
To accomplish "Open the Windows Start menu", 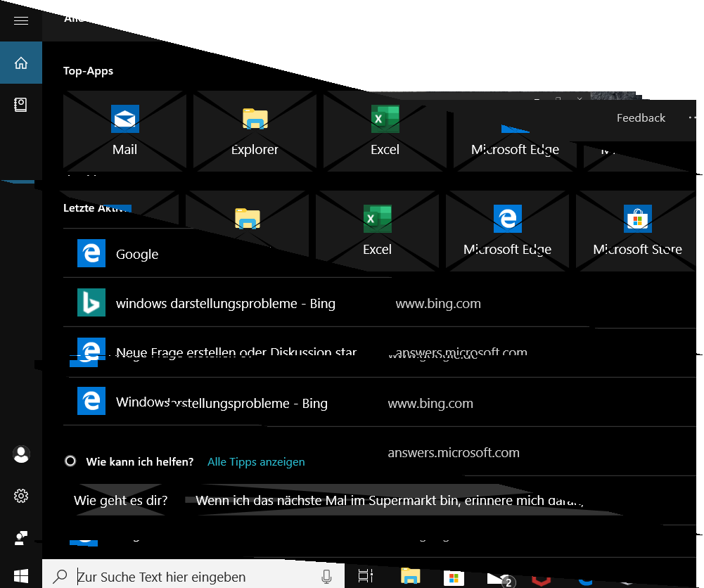I will pyautogui.click(x=21, y=576).
